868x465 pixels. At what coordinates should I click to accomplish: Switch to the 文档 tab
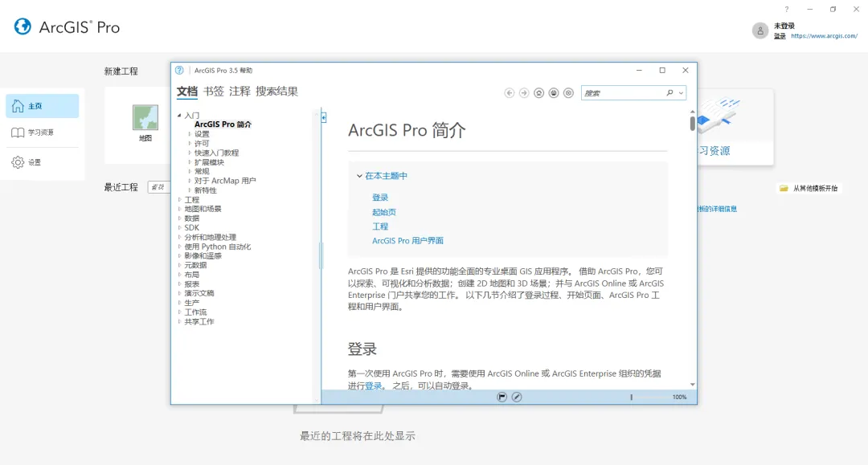coord(187,92)
